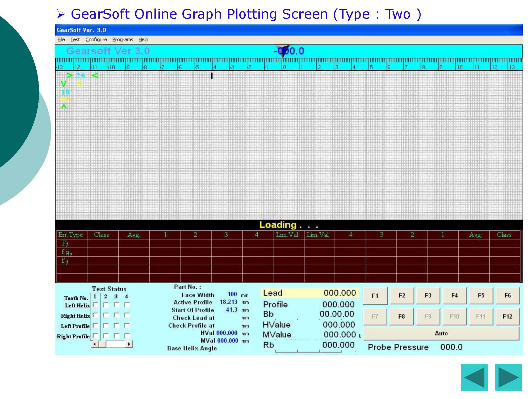Check Left Helix box for tooth 2
Screen dimensions: 532x399
tap(106, 305)
